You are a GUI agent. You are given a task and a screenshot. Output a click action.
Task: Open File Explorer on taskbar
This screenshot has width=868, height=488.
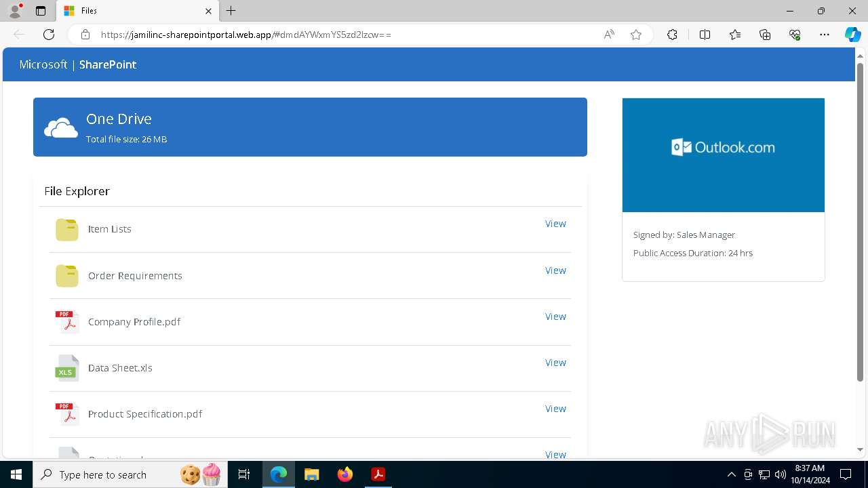pyautogui.click(x=311, y=474)
